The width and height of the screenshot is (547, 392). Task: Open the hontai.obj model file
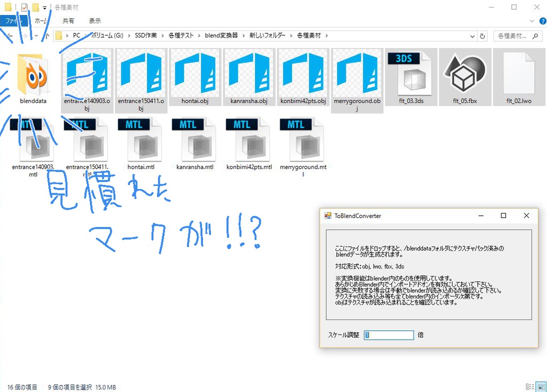pyautogui.click(x=194, y=75)
